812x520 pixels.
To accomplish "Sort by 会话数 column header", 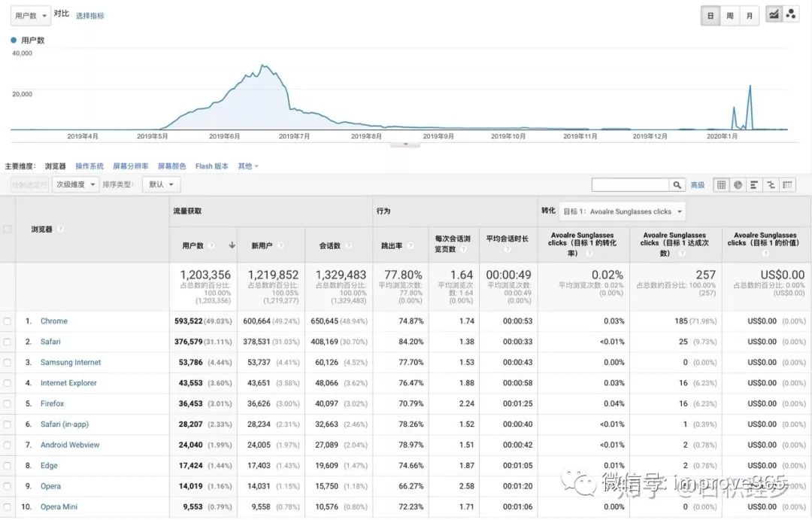I will point(330,245).
